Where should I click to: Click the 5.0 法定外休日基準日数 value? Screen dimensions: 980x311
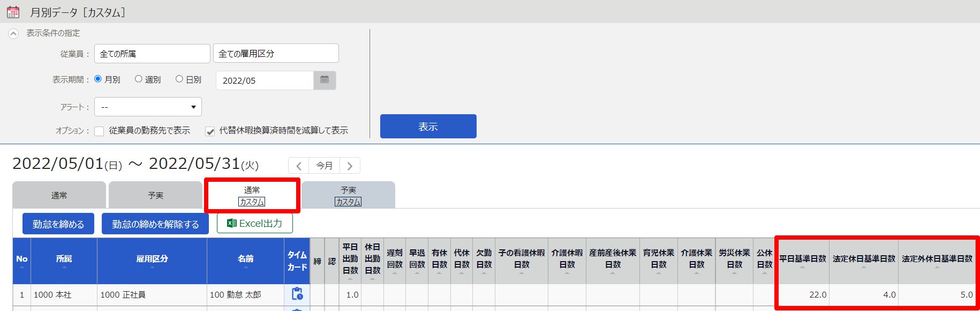coord(967,295)
